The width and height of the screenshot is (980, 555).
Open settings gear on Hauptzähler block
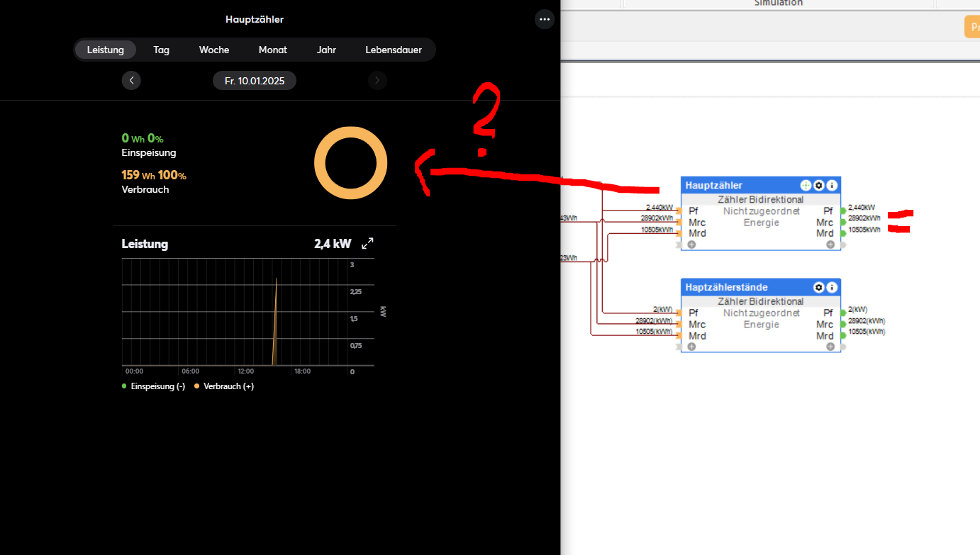[x=819, y=185]
